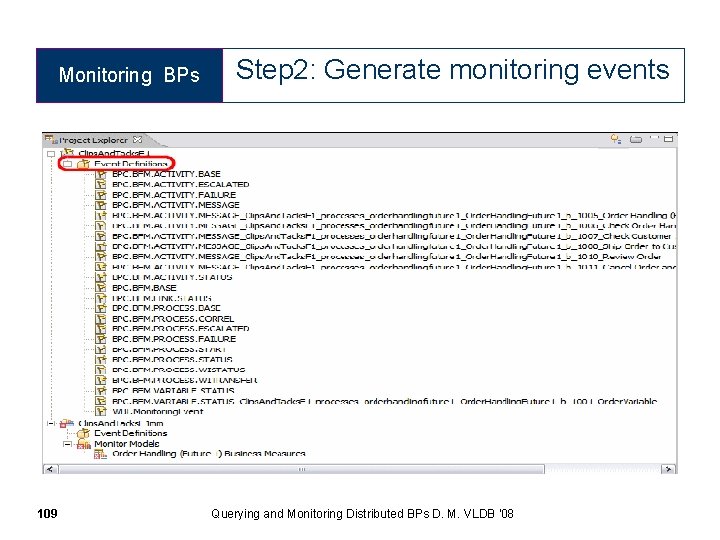Minimize the Project Explorer view

[x=654, y=138]
